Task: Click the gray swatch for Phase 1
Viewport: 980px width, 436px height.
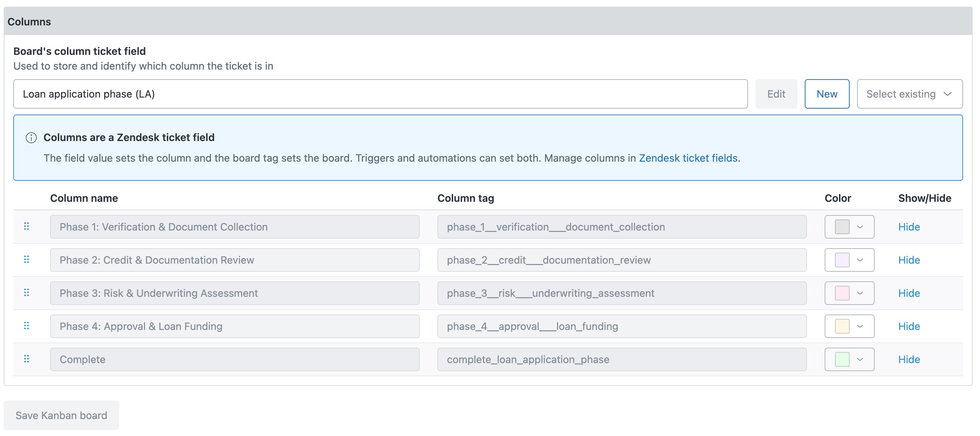Action: [842, 227]
